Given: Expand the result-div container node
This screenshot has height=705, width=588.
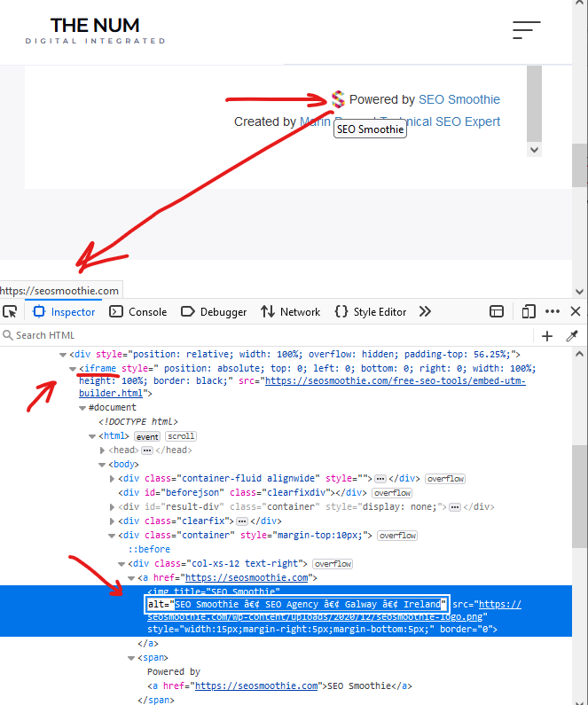Looking at the screenshot, I should click(x=112, y=507).
